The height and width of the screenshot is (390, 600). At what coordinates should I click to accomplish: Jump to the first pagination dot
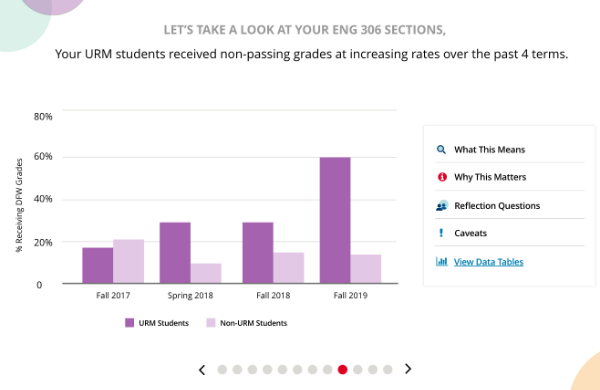pos(222,369)
